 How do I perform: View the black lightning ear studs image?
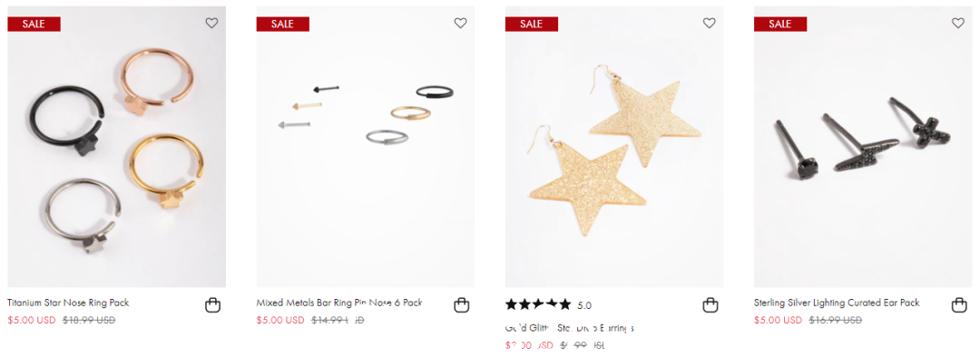coord(863,147)
